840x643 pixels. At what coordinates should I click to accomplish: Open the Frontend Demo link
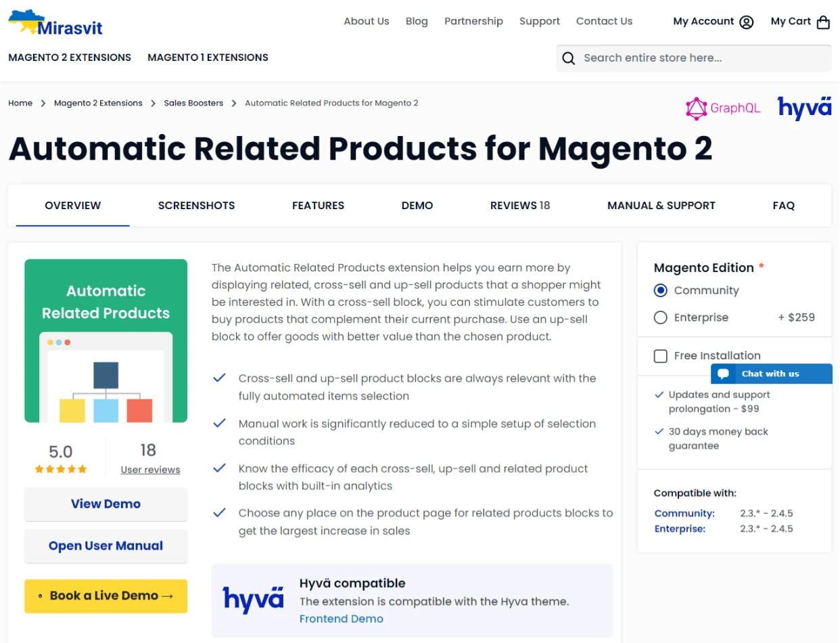click(341, 619)
